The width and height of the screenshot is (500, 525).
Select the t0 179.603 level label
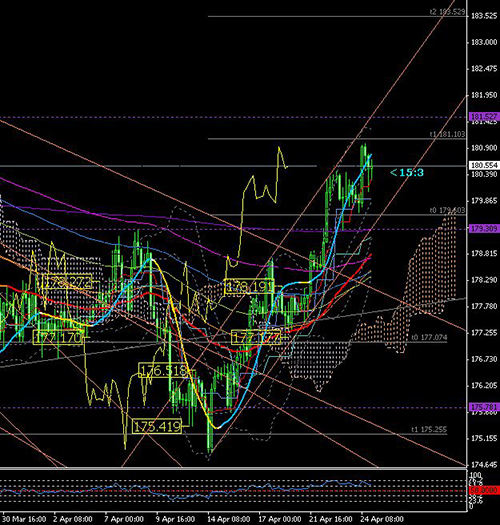click(x=447, y=210)
